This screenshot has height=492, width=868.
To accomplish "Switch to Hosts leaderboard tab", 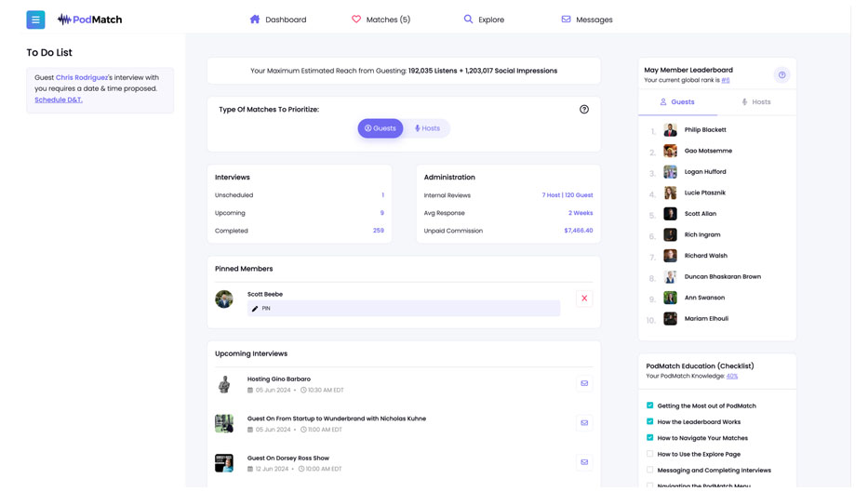I will [x=755, y=102].
